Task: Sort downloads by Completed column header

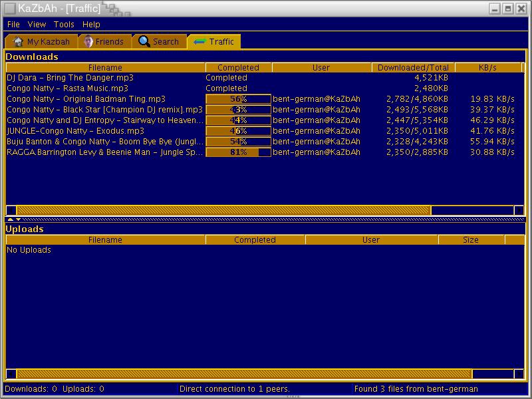Action: [238, 68]
